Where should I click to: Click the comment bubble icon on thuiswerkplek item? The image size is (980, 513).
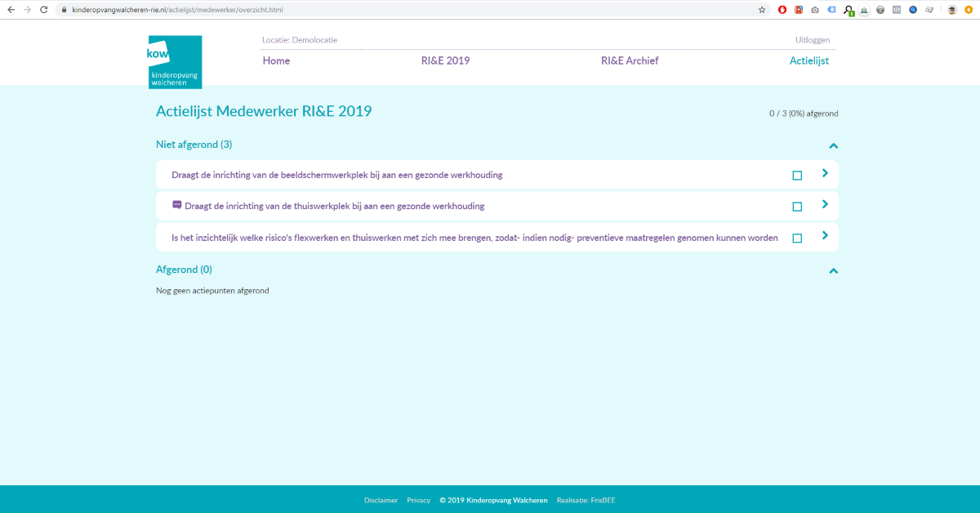[176, 205]
